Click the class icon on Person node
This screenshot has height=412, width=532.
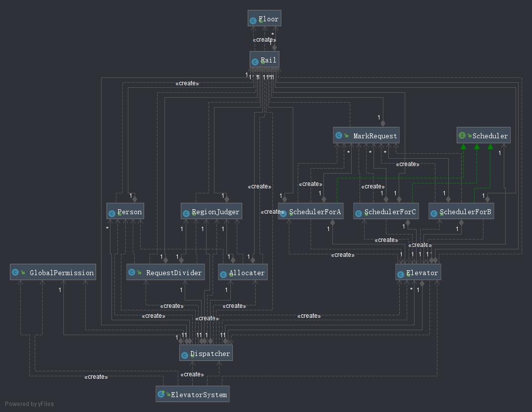(112, 214)
